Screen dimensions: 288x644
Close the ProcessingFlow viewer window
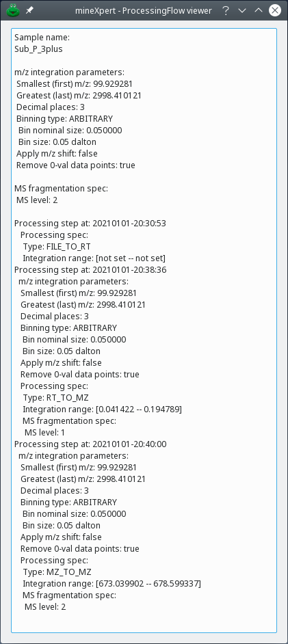pos(275,11)
